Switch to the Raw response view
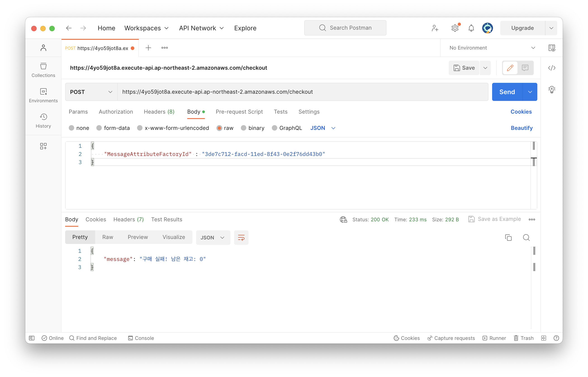Screen dimensions: 588x377 (108, 237)
